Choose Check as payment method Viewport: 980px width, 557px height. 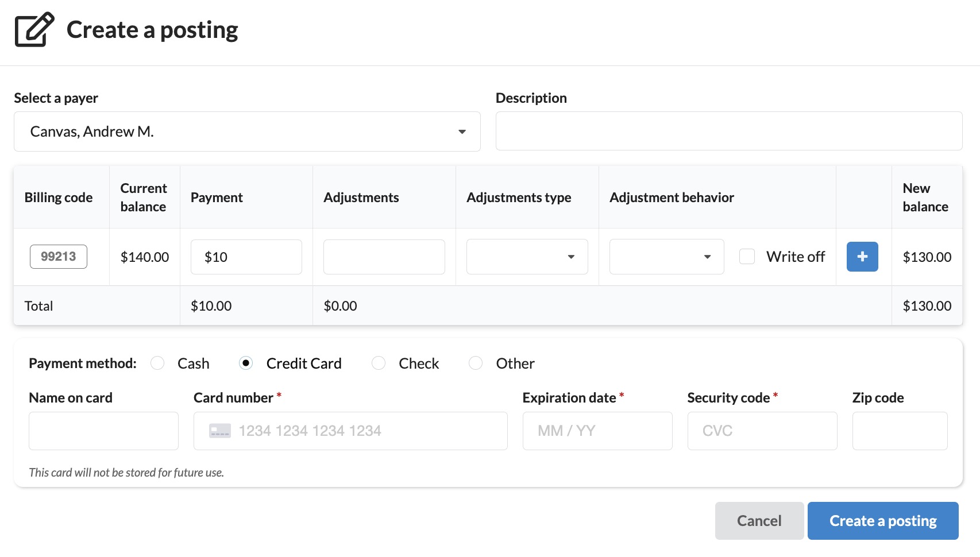[379, 363]
